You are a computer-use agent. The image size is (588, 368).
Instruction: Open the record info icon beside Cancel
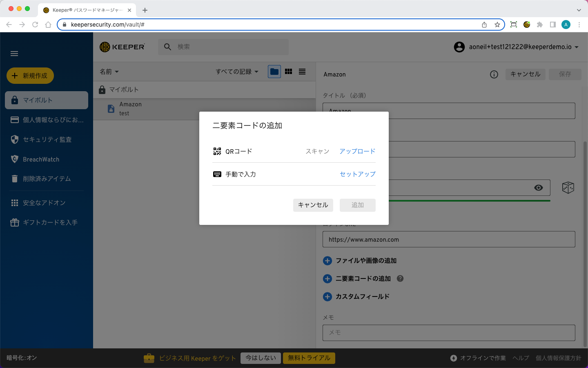(494, 74)
